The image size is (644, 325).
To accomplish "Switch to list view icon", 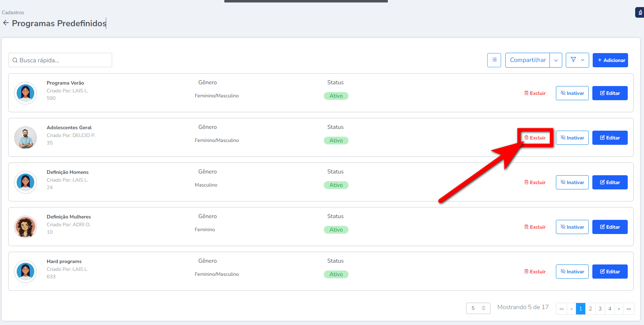I will 494,60.
